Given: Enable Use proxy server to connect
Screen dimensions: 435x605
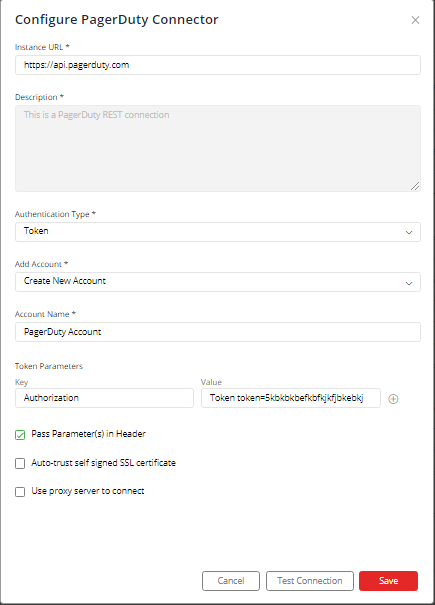Looking at the screenshot, I should [x=20, y=492].
